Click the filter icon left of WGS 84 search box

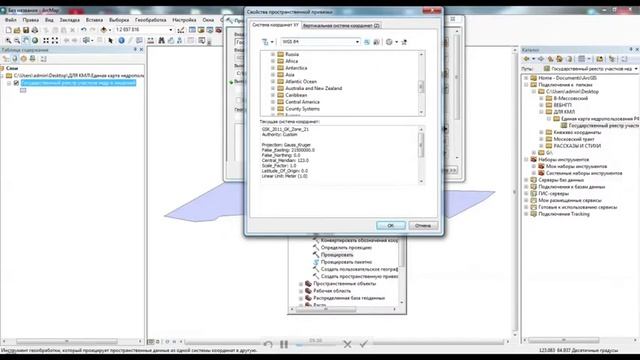click(265, 42)
